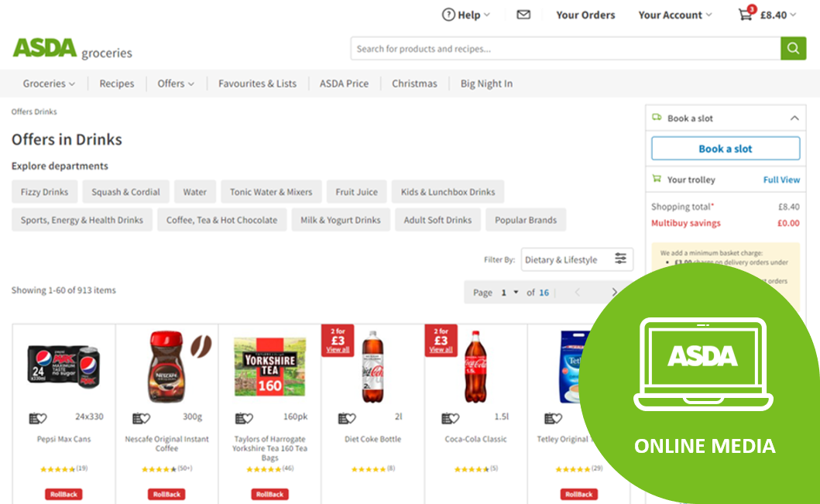
Task: Go to ASDA Price section
Action: (344, 84)
